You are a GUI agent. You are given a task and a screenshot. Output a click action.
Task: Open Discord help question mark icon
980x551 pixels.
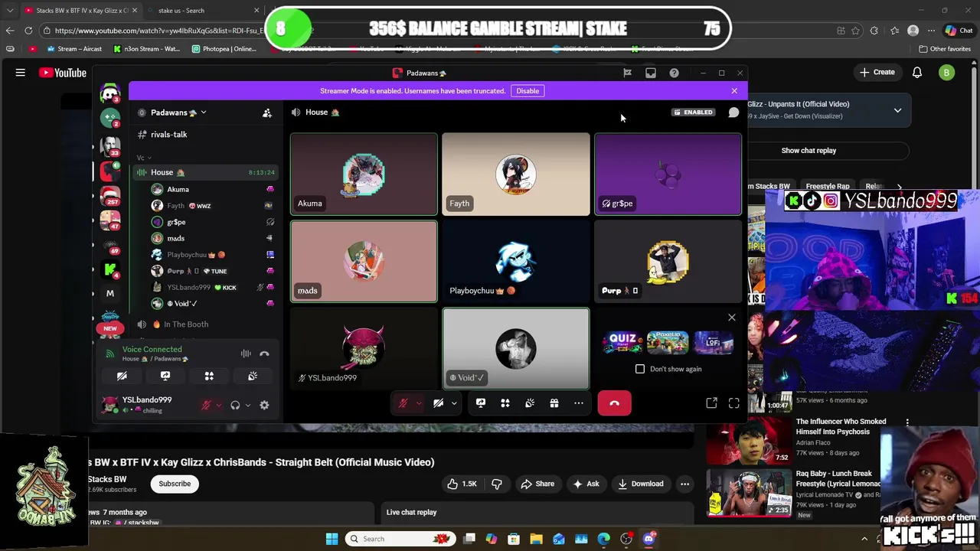tap(674, 73)
